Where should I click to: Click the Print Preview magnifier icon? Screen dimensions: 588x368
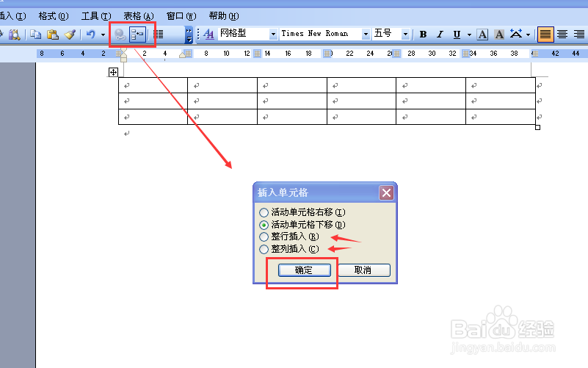(x=14, y=35)
